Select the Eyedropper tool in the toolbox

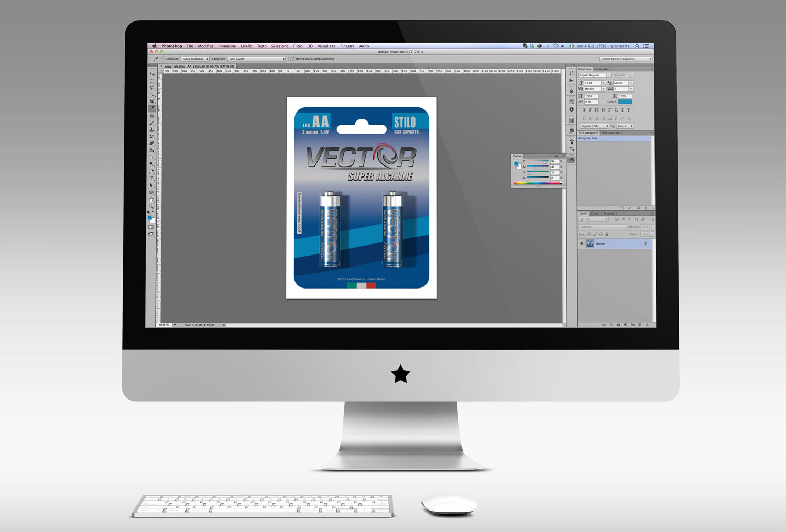pos(152,108)
